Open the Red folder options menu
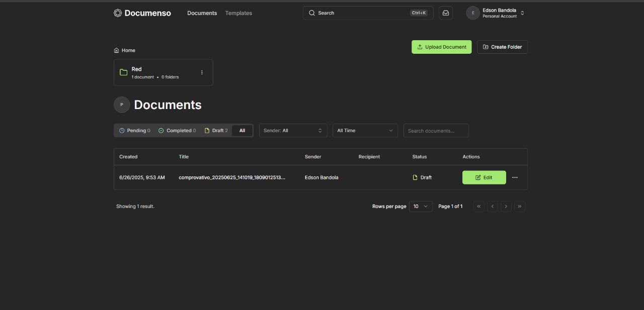This screenshot has height=310, width=644. pyautogui.click(x=202, y=72)
